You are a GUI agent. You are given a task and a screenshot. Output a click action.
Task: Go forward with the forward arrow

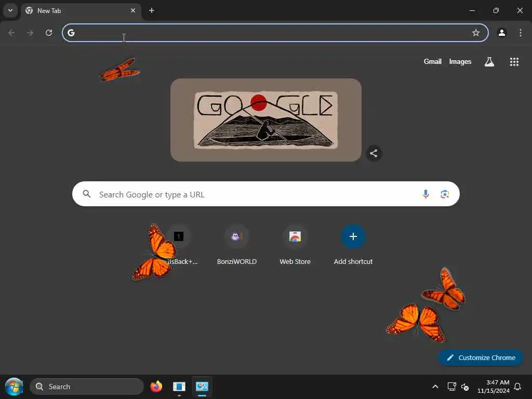(30, 33)
